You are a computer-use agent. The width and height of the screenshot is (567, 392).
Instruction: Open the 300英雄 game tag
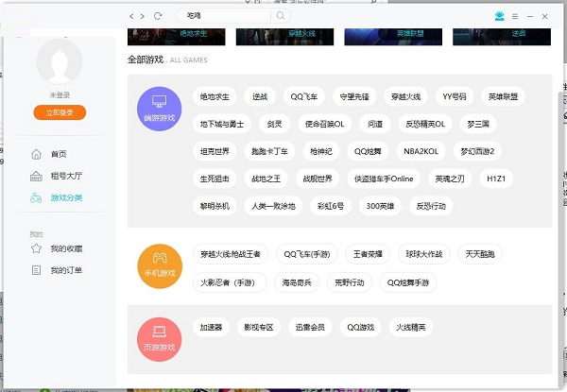point(380,206)
